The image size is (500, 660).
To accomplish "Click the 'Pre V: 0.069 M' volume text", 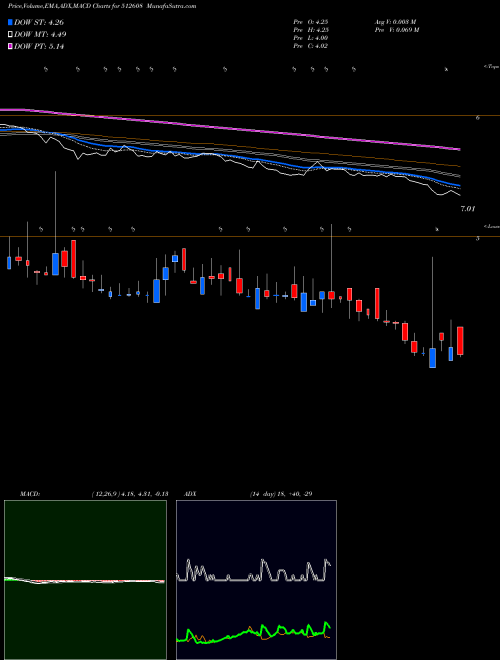I will point(396,30).
